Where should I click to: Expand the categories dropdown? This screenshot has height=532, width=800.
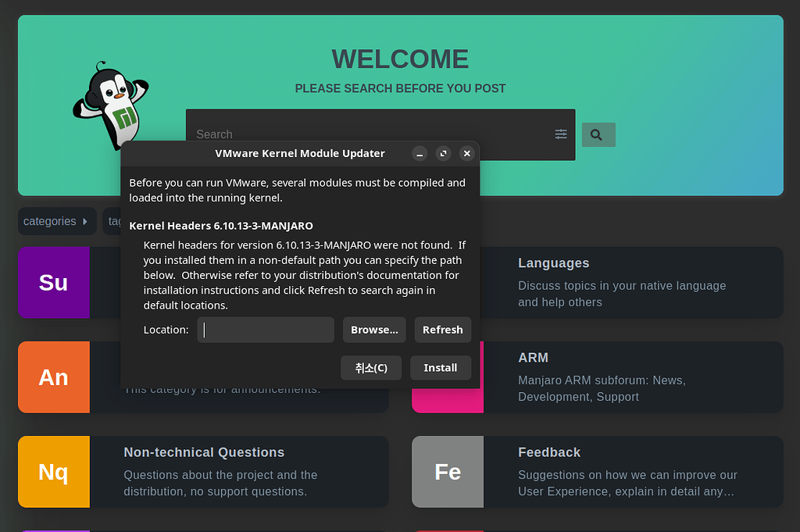[x=56, y=221]
